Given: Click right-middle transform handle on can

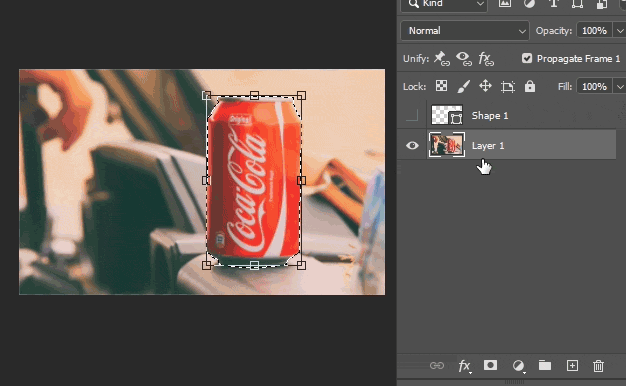Looking at the screenshot, I should click(301, 180).
